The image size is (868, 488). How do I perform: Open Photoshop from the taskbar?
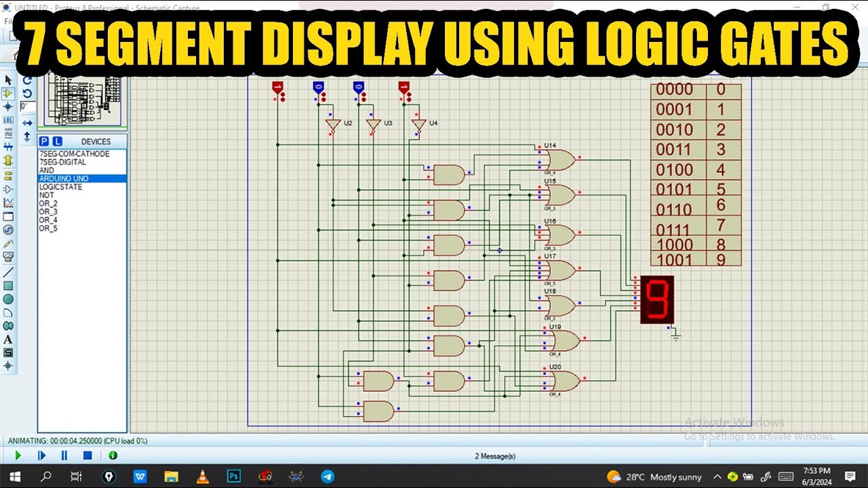pos(234,476)
